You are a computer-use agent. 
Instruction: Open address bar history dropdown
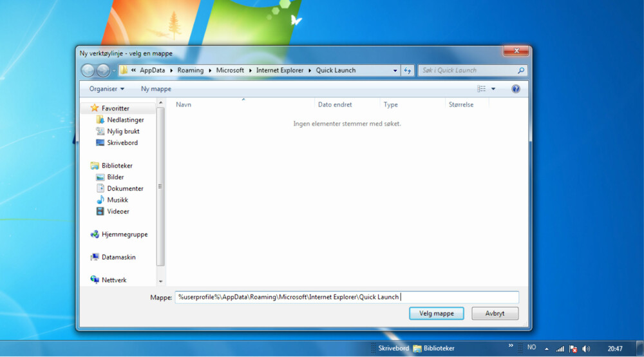[x=395, y=71]
